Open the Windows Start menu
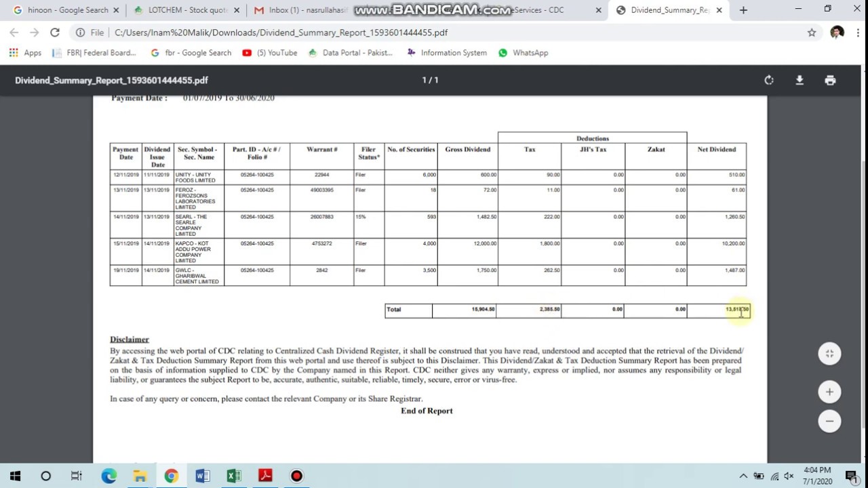Viewport: 868px width, 488px height. tap(15, 476)
